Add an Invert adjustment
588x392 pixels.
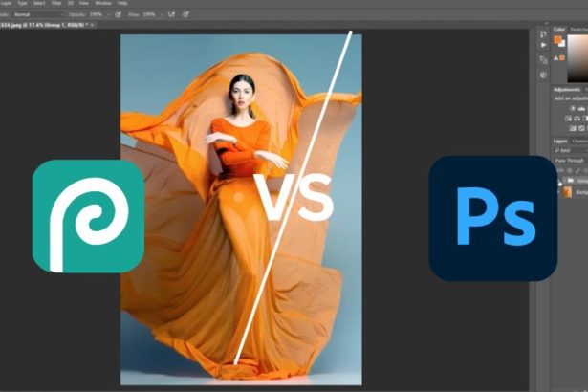click(573, 128)
